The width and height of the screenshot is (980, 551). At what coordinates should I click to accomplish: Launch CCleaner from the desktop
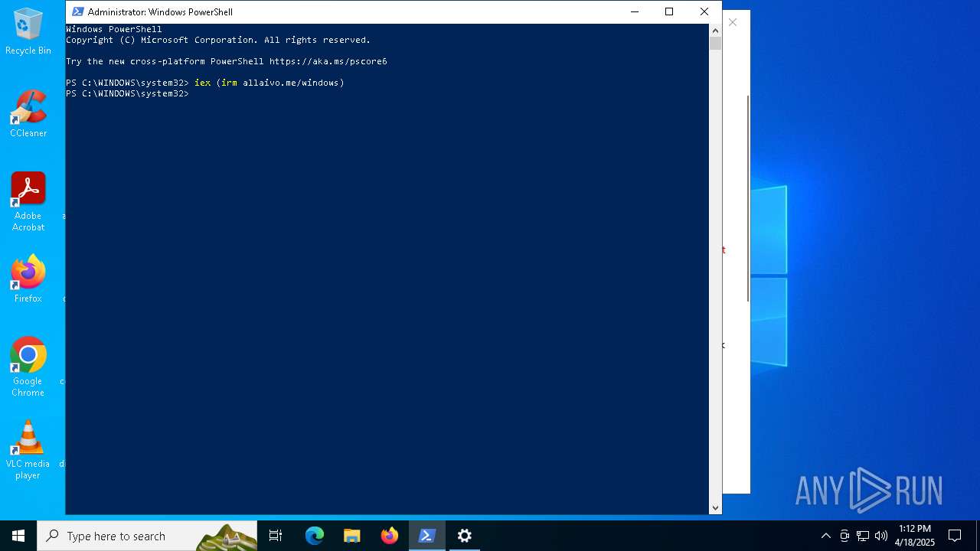coord(28,114)
